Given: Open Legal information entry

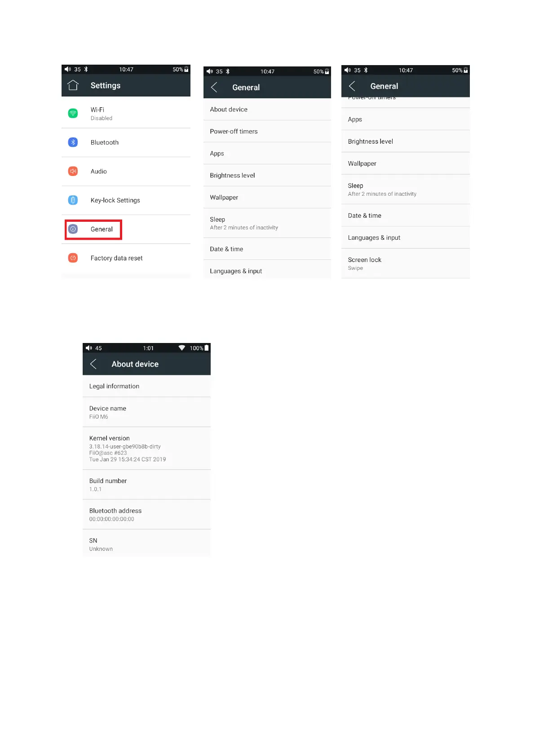Looking at the screenshot, I should 114,386.
